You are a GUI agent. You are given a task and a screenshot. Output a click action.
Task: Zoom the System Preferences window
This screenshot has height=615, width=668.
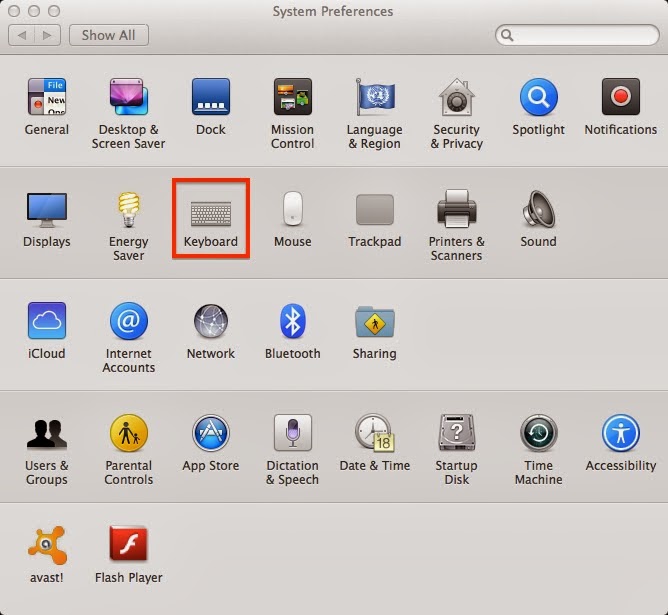(x=54, y=11)
